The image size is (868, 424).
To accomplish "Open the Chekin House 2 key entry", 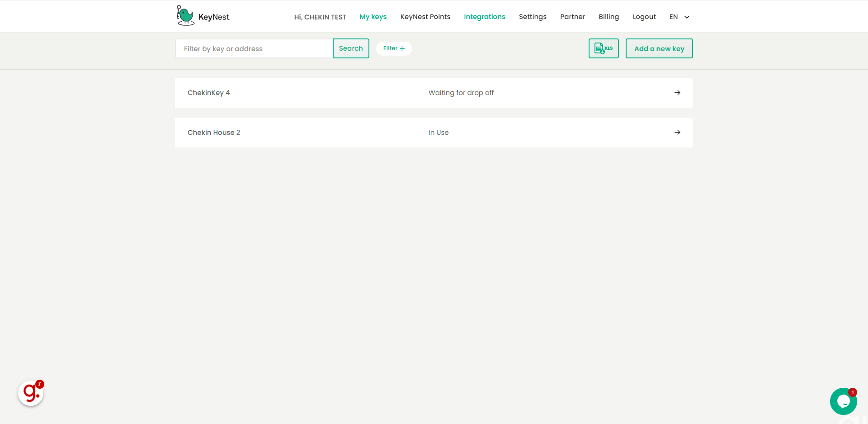I will click(x=214, y=133).
